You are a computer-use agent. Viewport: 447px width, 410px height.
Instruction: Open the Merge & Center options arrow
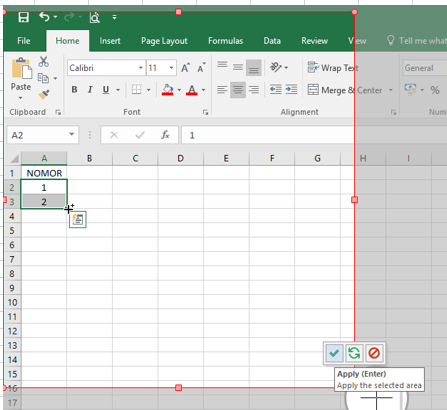391,90
